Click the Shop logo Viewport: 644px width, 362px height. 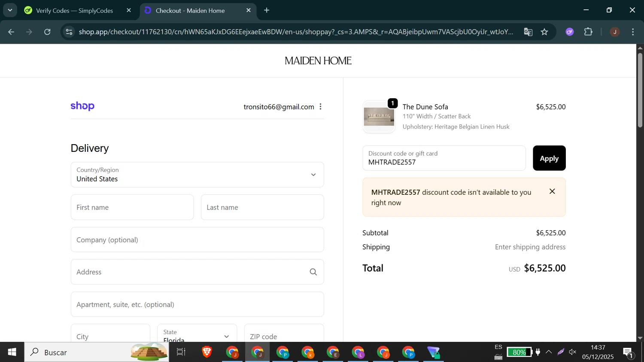click(82, 106)
